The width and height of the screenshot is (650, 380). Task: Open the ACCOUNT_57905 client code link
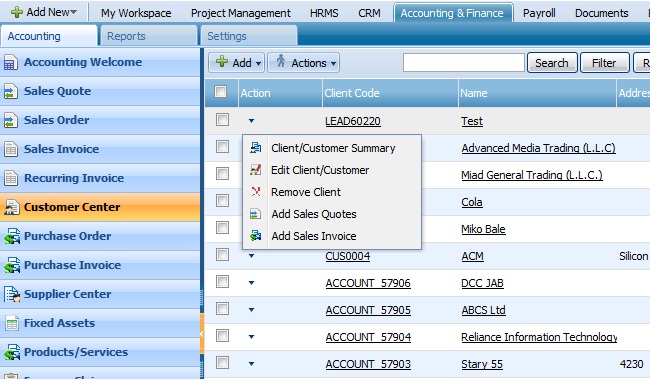click(x=368, y=310)
